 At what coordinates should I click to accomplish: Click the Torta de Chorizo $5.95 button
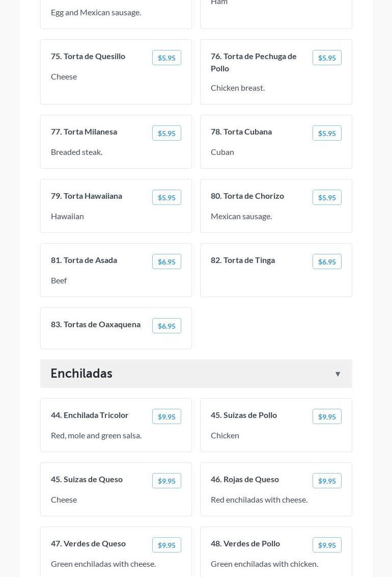[327, 198]
